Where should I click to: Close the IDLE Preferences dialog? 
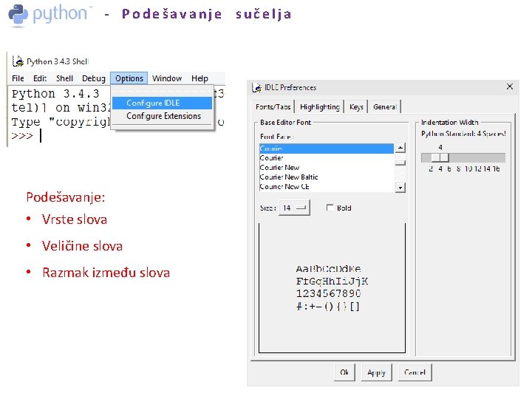point(510,86)
